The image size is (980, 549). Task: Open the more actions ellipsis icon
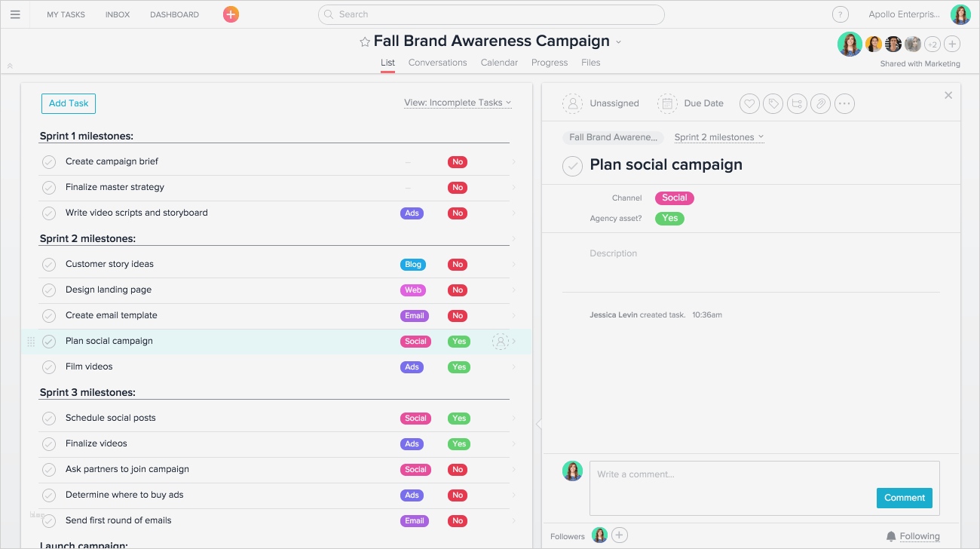click(844, 104)
